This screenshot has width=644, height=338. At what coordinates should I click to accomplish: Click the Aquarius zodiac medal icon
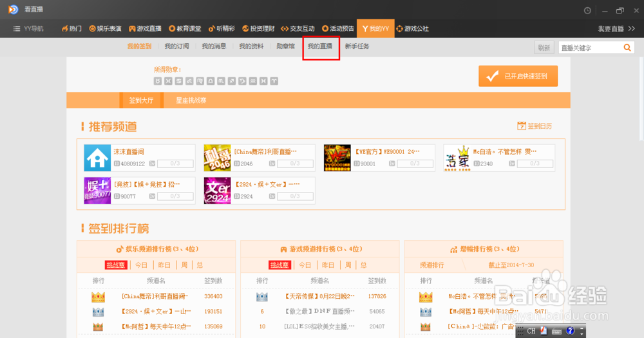click(x=253, y=81)
